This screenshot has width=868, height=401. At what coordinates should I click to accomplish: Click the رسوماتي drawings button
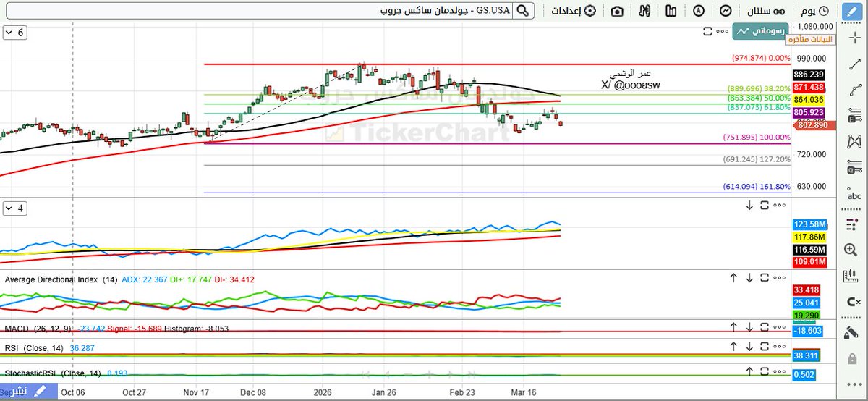(x=762, y=31)
